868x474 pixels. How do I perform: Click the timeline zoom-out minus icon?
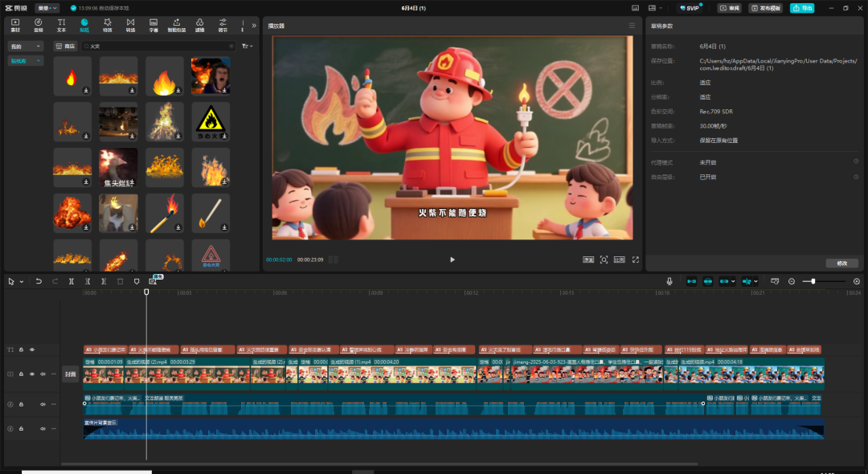(x=792, y=281)
